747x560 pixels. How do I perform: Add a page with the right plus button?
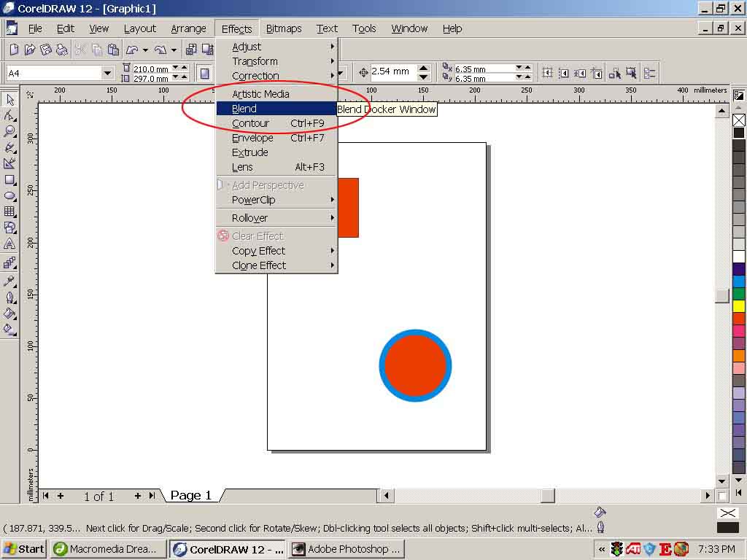click(138, 496)
